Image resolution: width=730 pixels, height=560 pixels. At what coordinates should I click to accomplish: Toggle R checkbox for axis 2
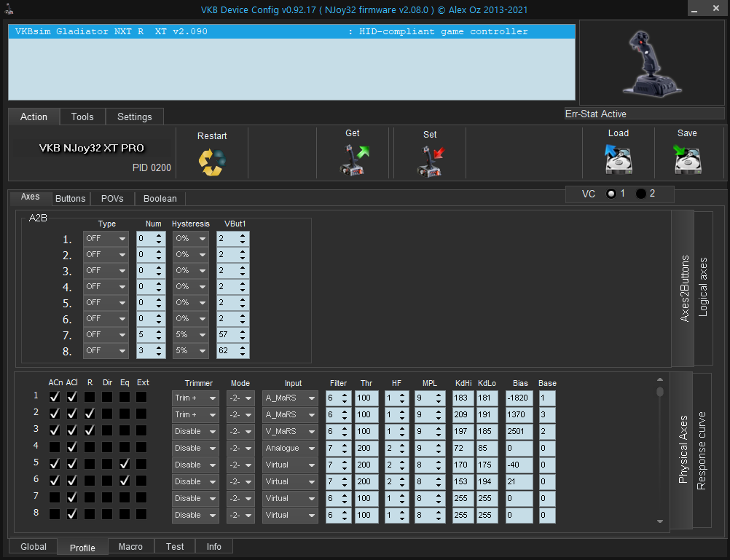click(90, 414)
